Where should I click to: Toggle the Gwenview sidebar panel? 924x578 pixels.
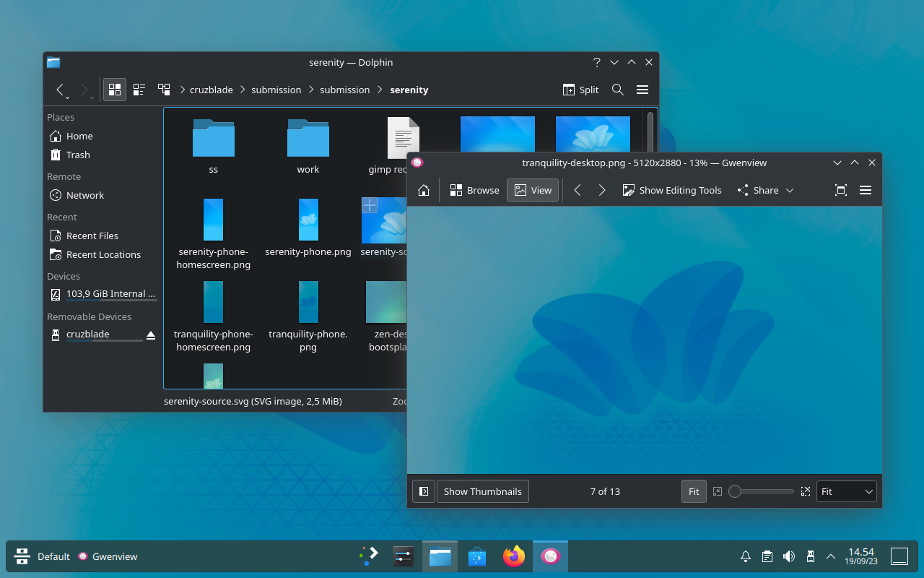[x=423, y=491]
